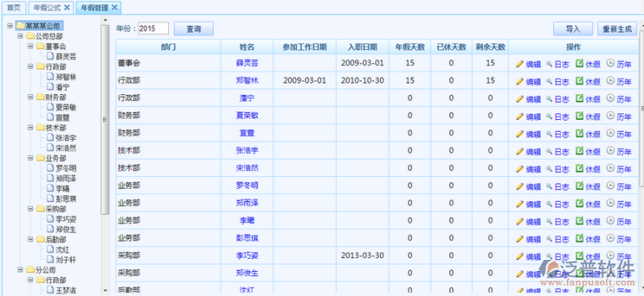Click the 重新生成 button
This screenshot has height=296, width=644.
(617, 29)
